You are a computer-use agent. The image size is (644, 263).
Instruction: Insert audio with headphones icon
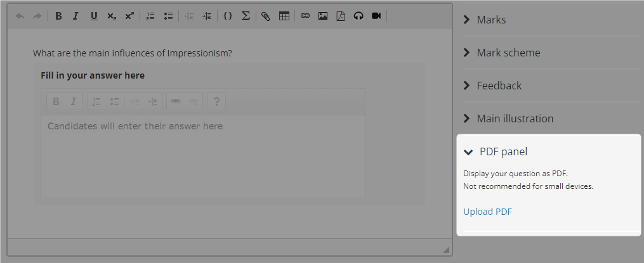358,16
